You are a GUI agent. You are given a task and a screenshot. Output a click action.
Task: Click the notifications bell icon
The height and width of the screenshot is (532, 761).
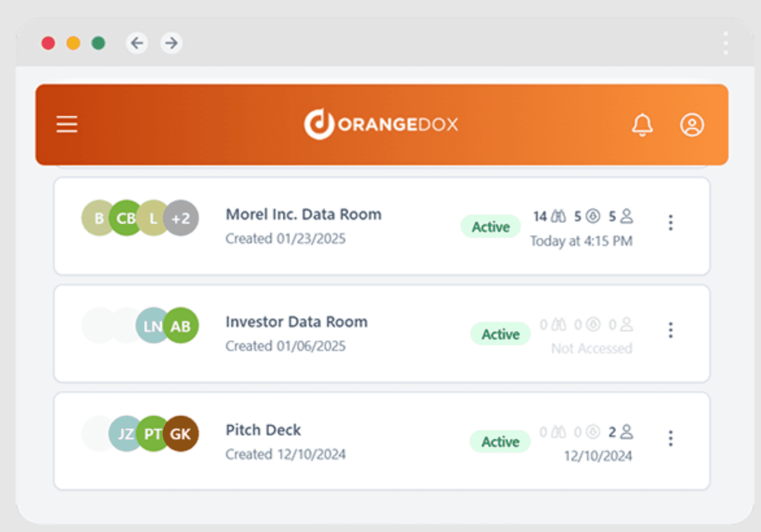click(x=643, y=125)
